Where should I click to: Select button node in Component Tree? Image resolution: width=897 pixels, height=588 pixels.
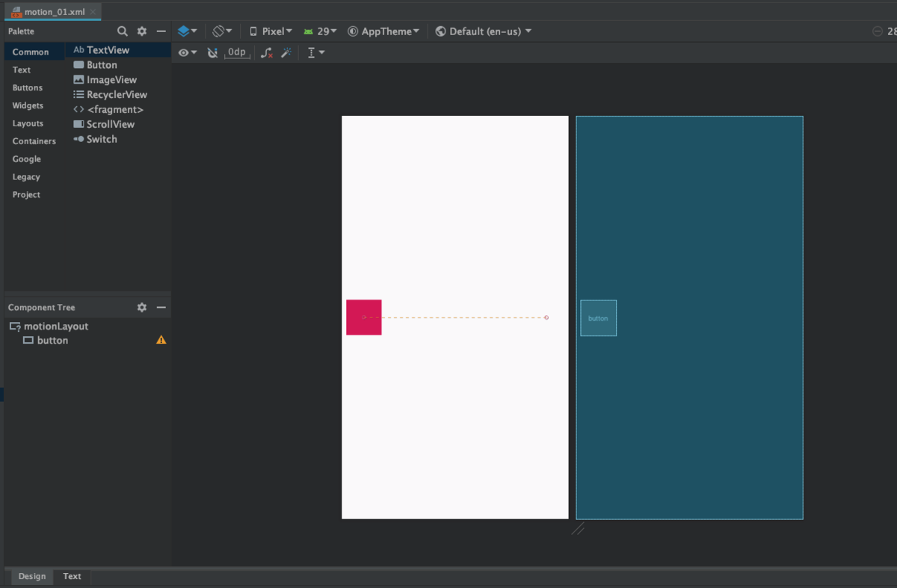point(46,340)
